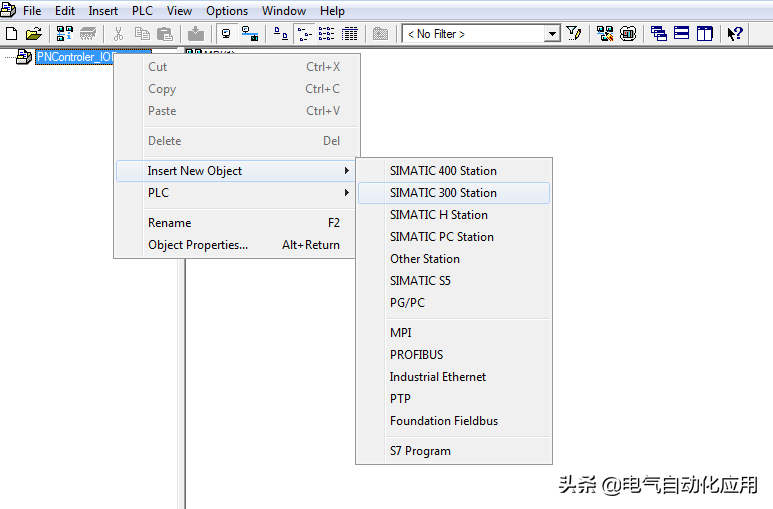Click the filter funnel icon

tap(574, 33)
